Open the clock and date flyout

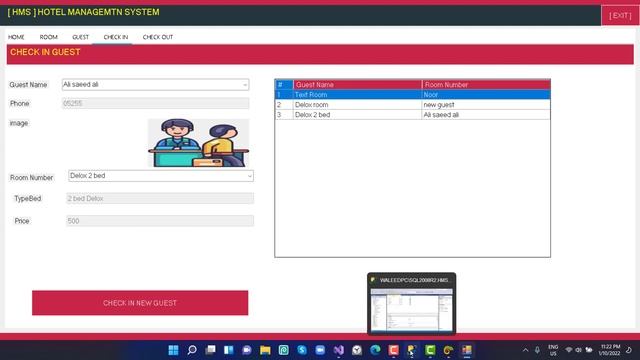610,350
